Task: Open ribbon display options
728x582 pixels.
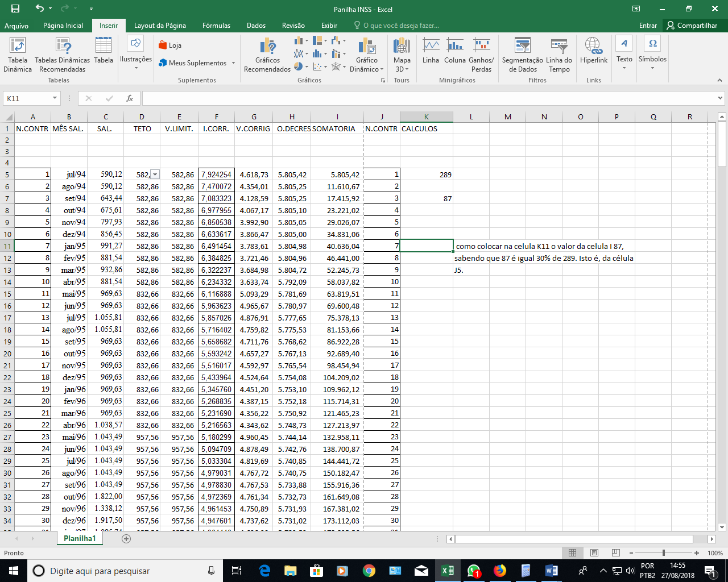Action: tap(636, 9)
